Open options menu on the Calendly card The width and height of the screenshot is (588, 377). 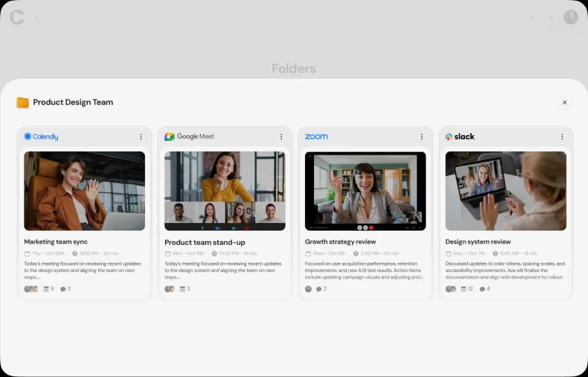point(141,137)
